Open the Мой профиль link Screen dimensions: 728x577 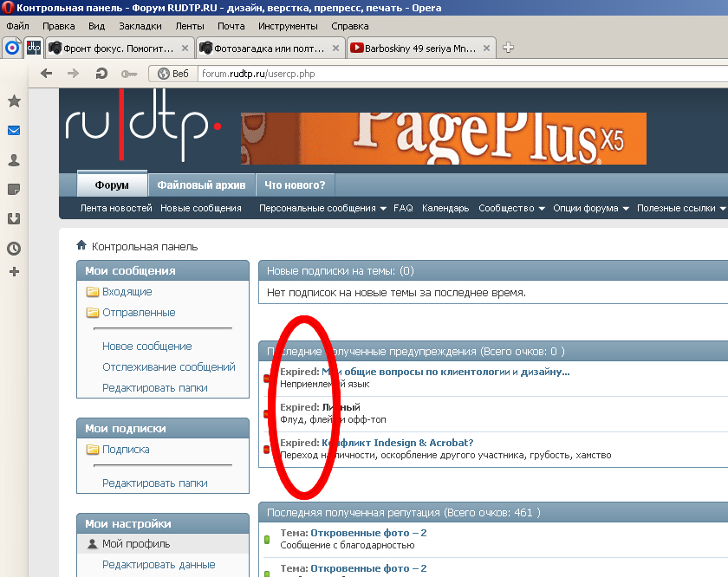click(136, 543)
